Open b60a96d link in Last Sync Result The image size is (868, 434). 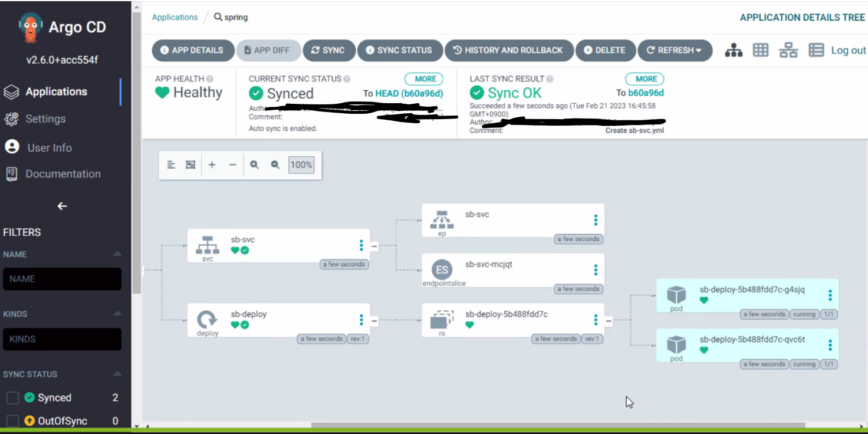click(x=646, y=93)
